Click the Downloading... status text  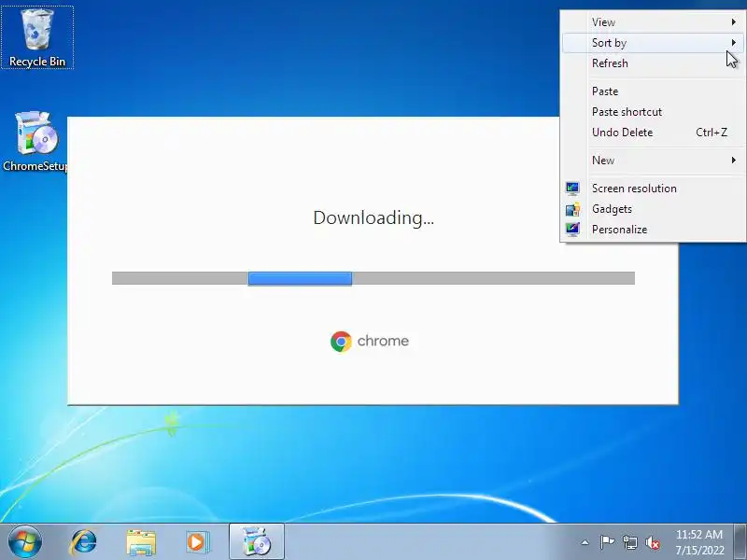[373, 218]
